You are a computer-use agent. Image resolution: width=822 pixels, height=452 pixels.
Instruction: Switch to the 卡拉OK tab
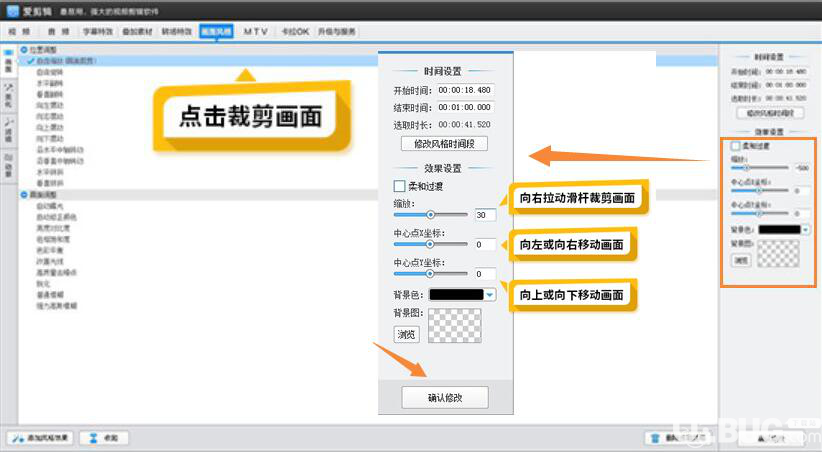295,31
